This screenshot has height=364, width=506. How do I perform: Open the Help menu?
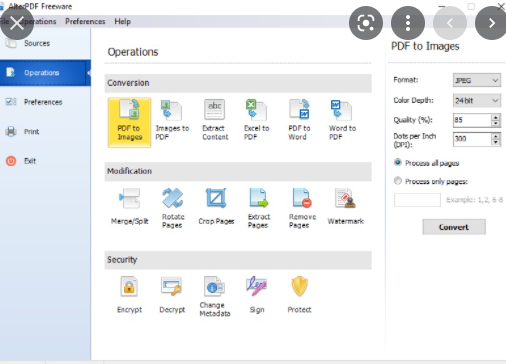coord(122,22)
